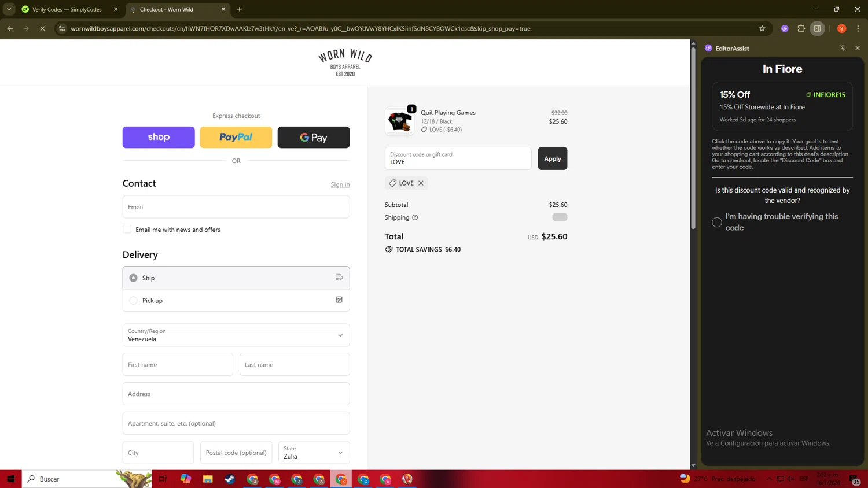This screenshot has width=868, height=488.
Task: Open the Sign in link
Action: tap(340, 184)
